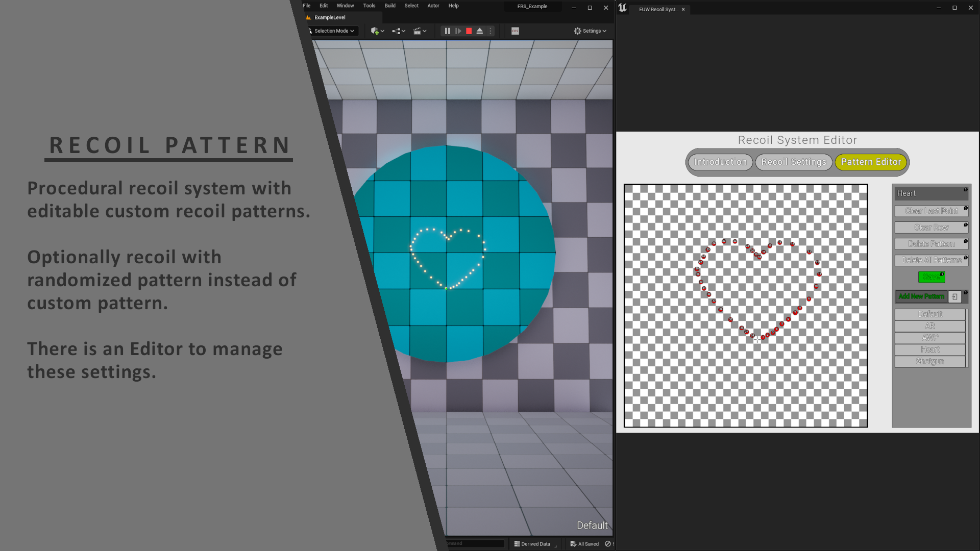Screen dimensions: 980x551
Task: Click the Recoil Settings tab
Action: click(793, 162)
